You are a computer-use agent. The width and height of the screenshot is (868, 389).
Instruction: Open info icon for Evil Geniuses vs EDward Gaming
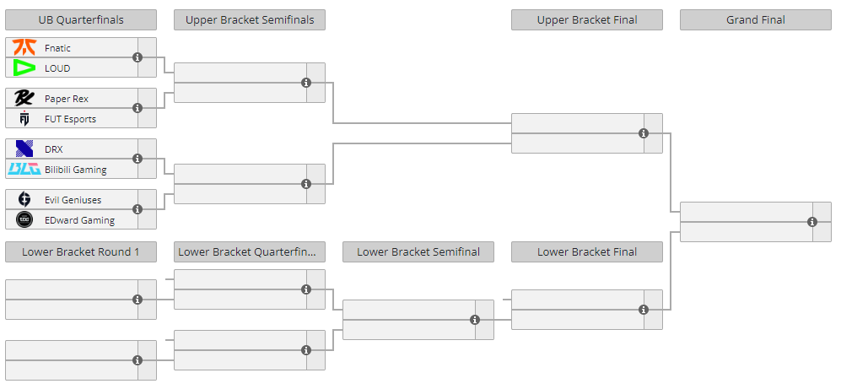pos(137,209)
